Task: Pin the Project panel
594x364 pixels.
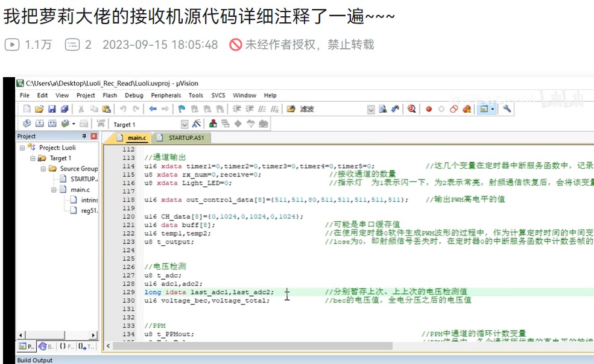Action: [x=84, y=137]
